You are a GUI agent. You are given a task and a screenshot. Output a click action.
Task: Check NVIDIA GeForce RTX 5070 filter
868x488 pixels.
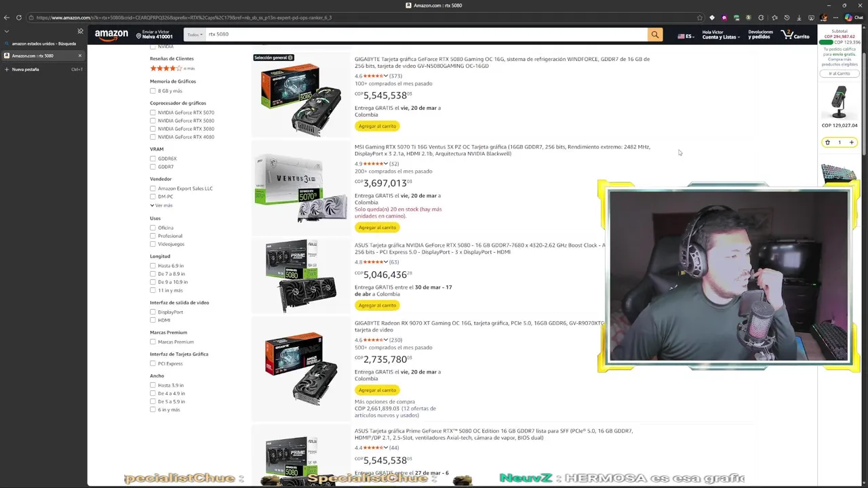pos(153,113)
